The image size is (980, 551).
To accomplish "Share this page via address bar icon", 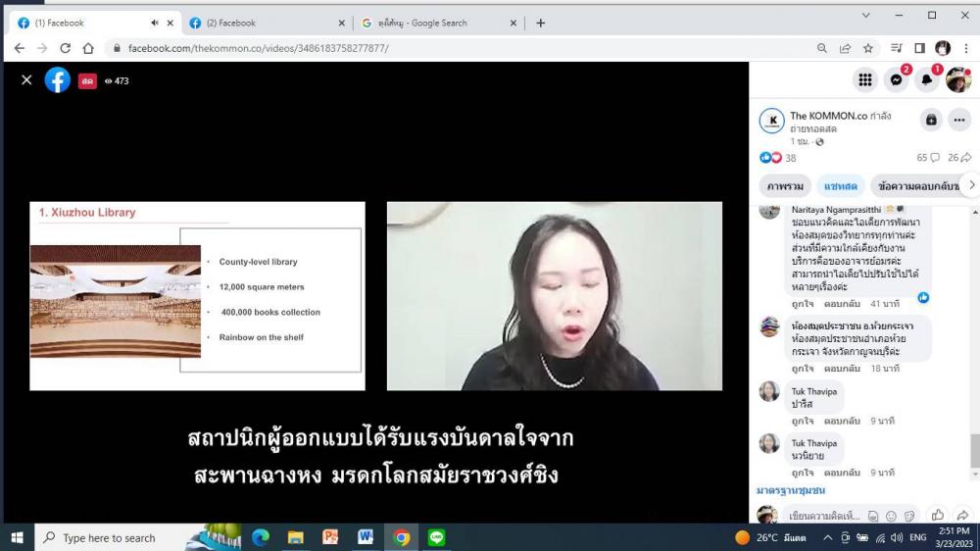I will click(845, 48).
